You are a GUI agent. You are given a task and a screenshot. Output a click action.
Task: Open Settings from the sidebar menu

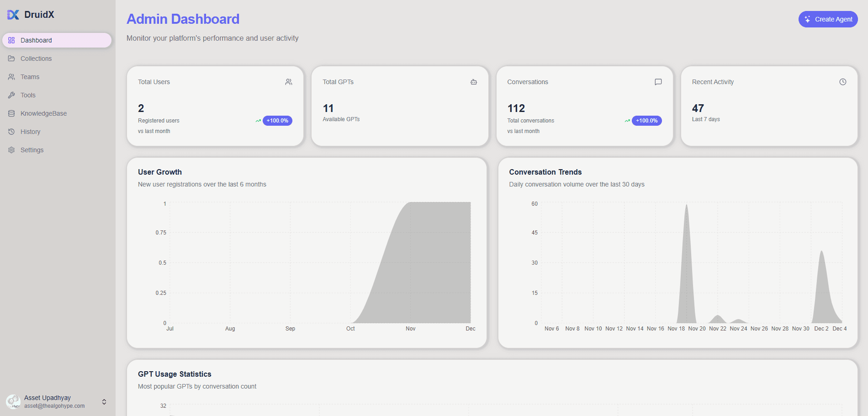point(32,150)
